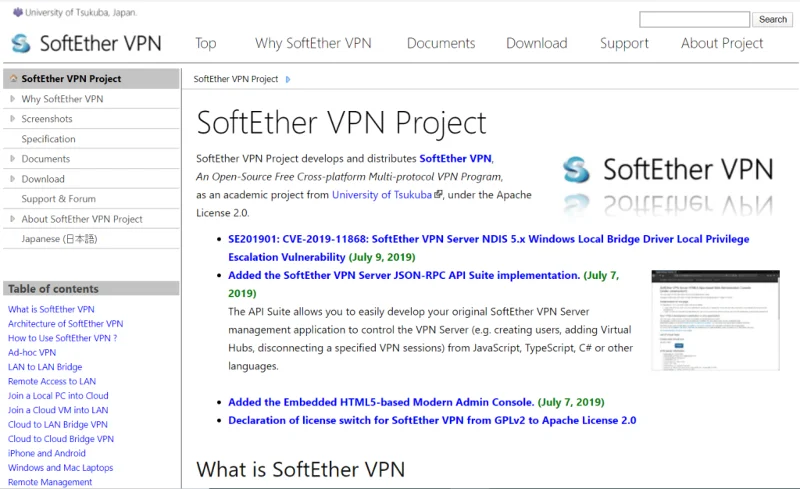Open the Apache License 2.0 switch declaration link
This screenshot has width=800, height=489.
click(432, 420)
